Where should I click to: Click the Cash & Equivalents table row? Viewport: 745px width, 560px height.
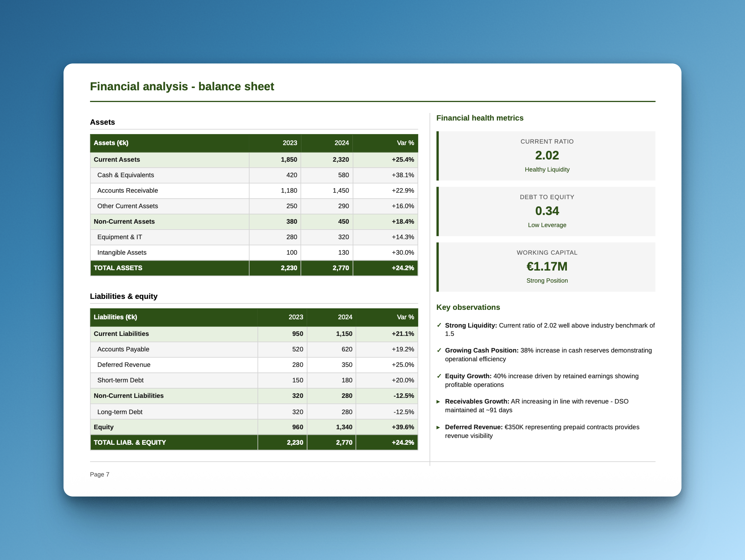(253, 175)
